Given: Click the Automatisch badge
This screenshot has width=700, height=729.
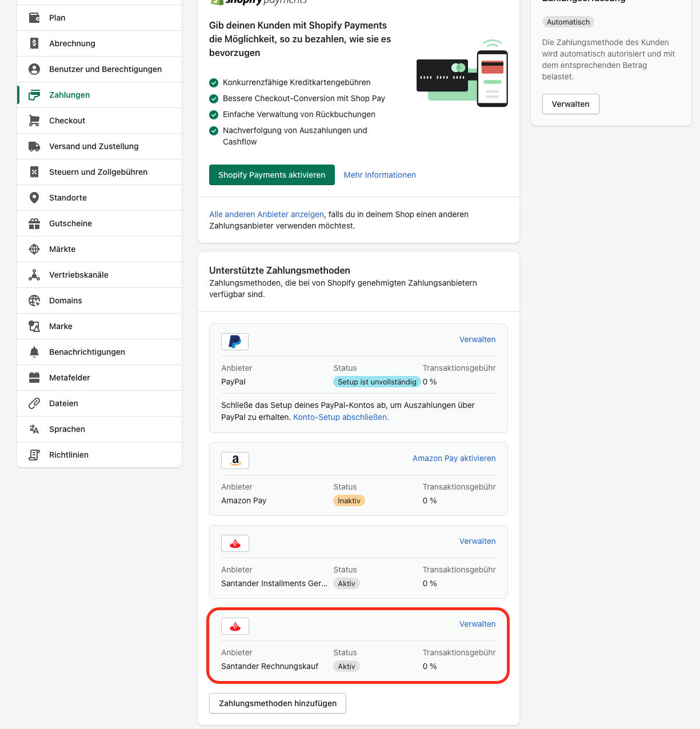Looking at the screenshot, I should (568, 22).
